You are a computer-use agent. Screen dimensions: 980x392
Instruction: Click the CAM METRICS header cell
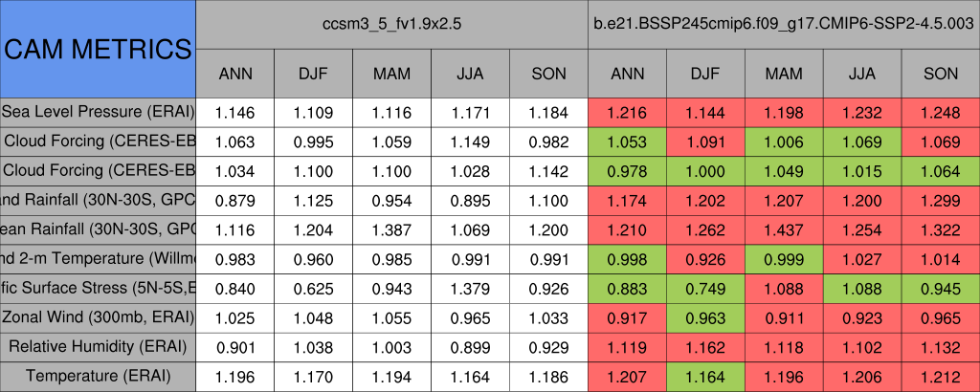98,48
